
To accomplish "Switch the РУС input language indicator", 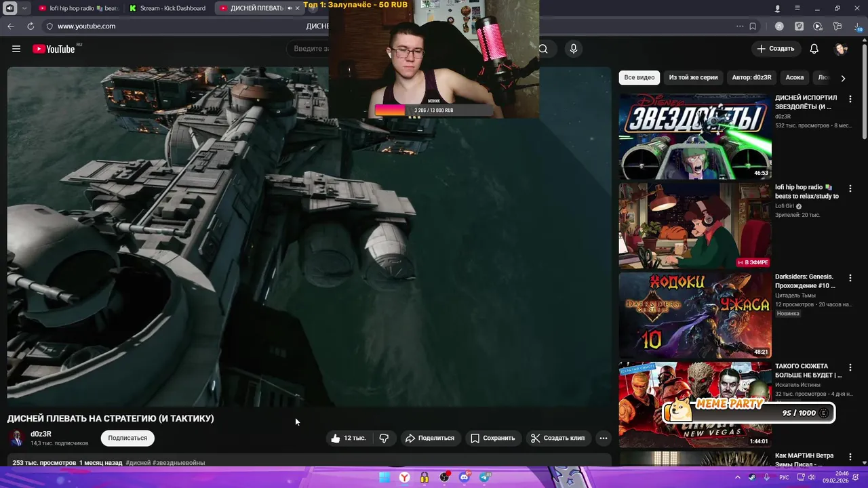I will point(784,477).
